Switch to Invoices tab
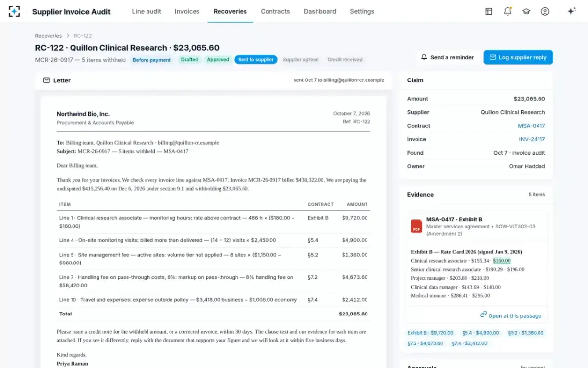The image size is (588, 368). 187,11
